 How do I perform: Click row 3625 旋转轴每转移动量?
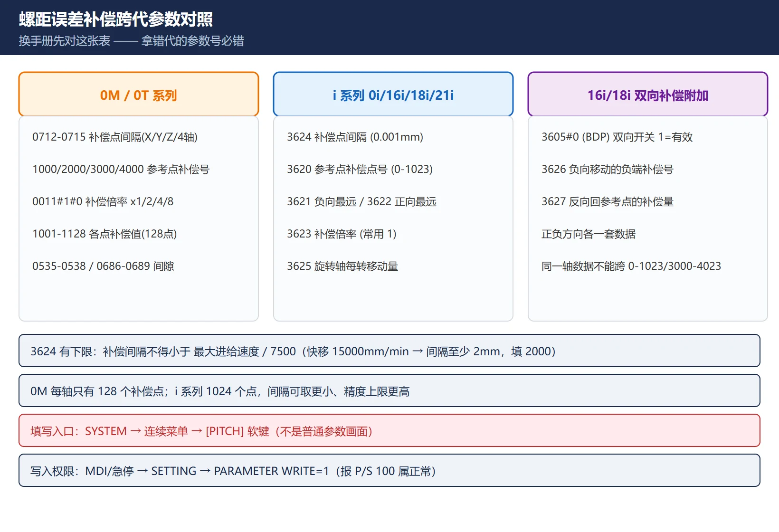[342, 266]
